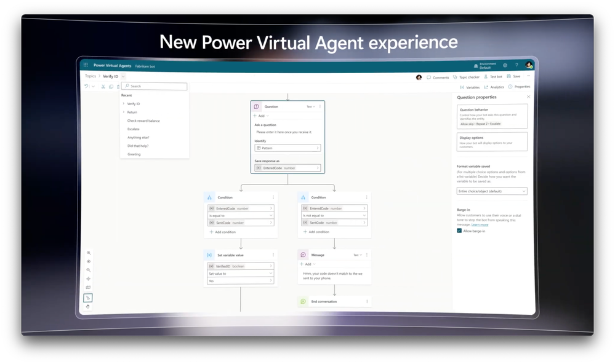
Task: Click the fit-to-view target icon
Action: point(89,261)
